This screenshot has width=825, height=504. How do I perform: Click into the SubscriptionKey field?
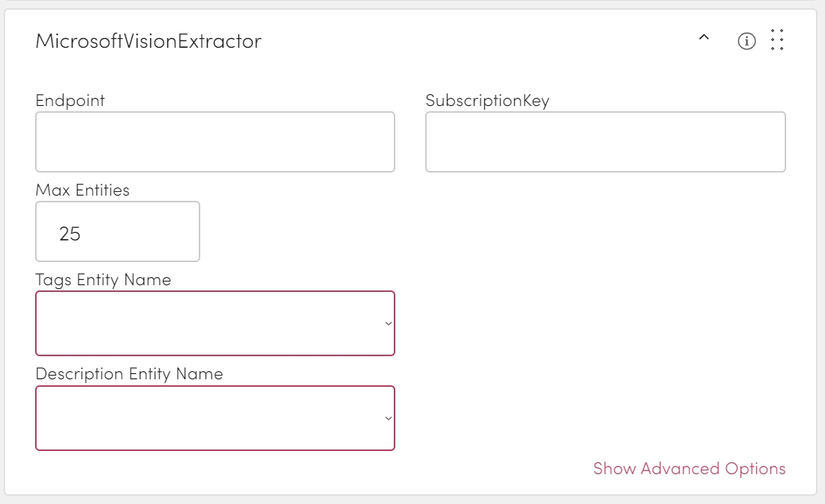point(605,142)
